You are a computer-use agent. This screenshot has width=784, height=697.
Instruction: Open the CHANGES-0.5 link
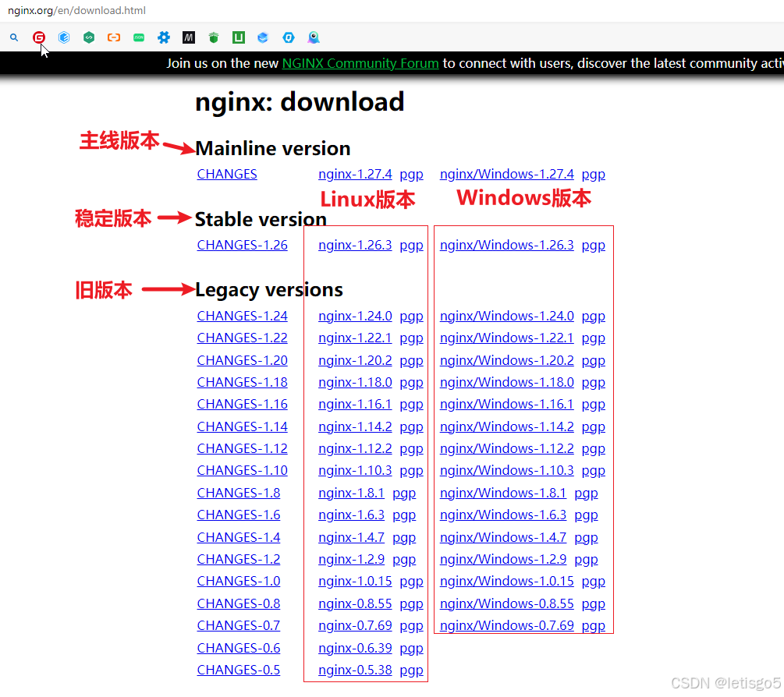239,670
